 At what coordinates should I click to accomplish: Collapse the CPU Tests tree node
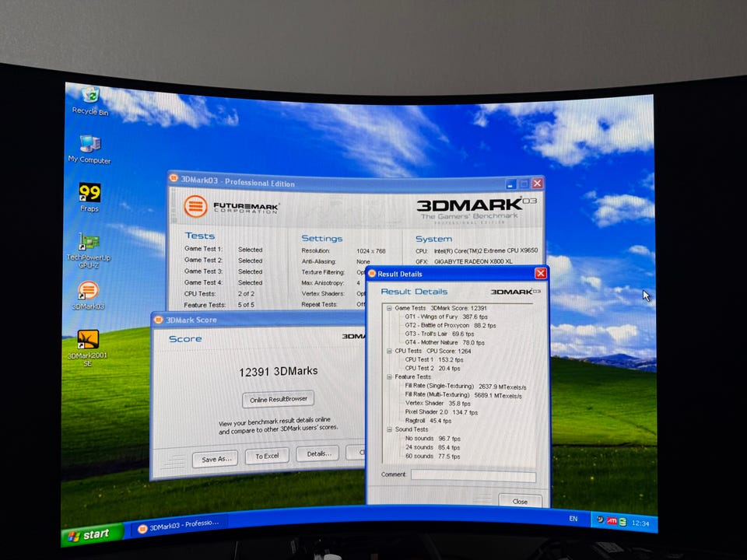click(389, 351)
